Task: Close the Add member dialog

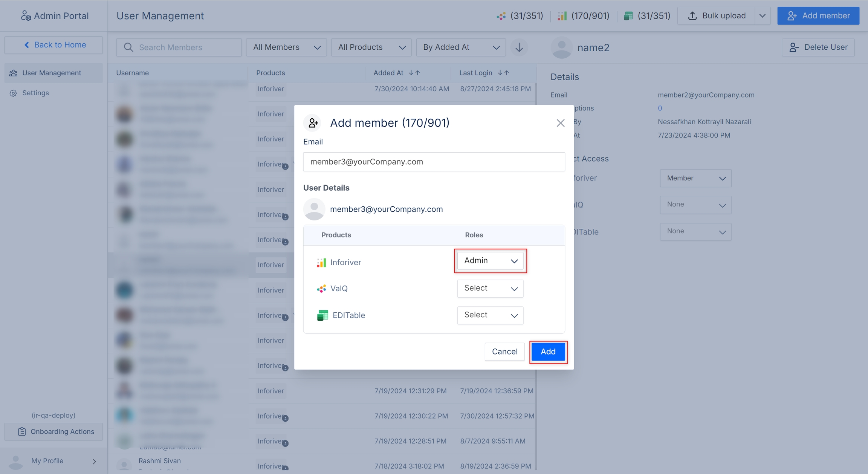Action: click(x=560, y=123)
